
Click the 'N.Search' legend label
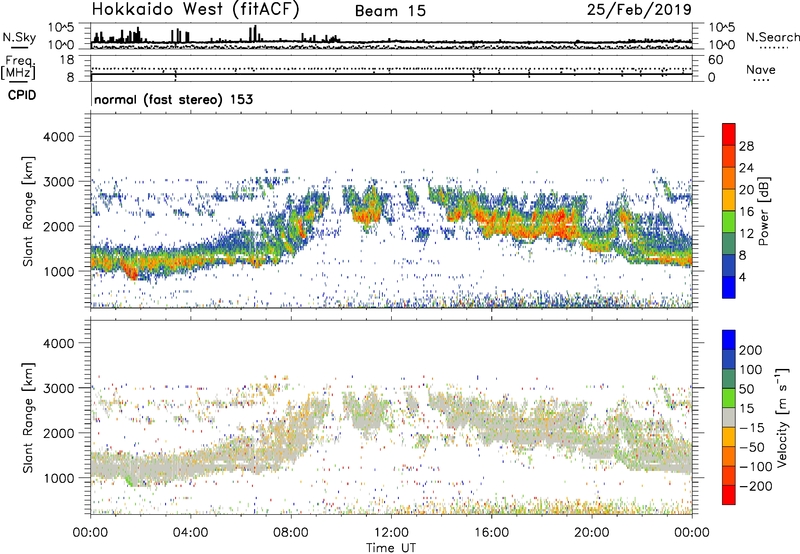[x=772, y=37]
